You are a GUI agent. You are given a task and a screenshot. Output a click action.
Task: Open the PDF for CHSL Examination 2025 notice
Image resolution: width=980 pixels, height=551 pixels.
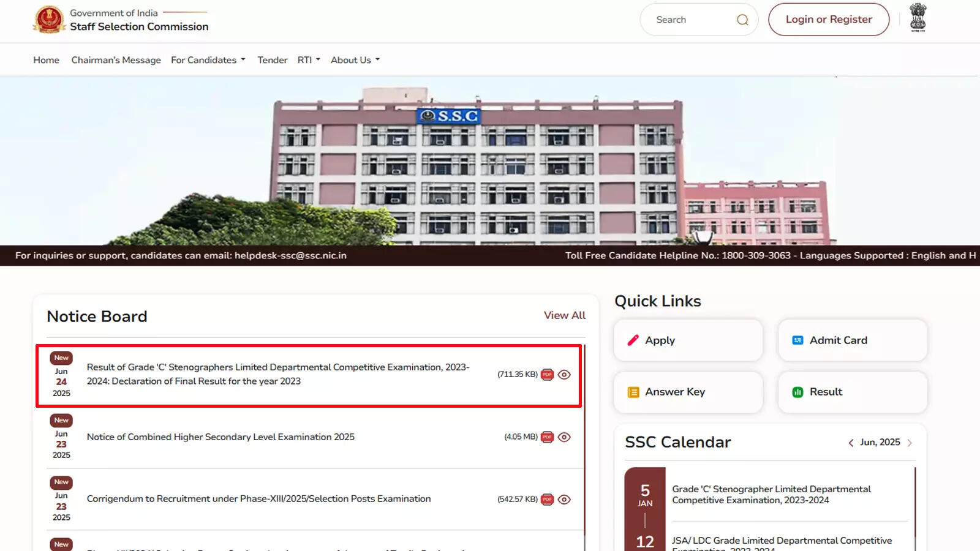point(547,437)
